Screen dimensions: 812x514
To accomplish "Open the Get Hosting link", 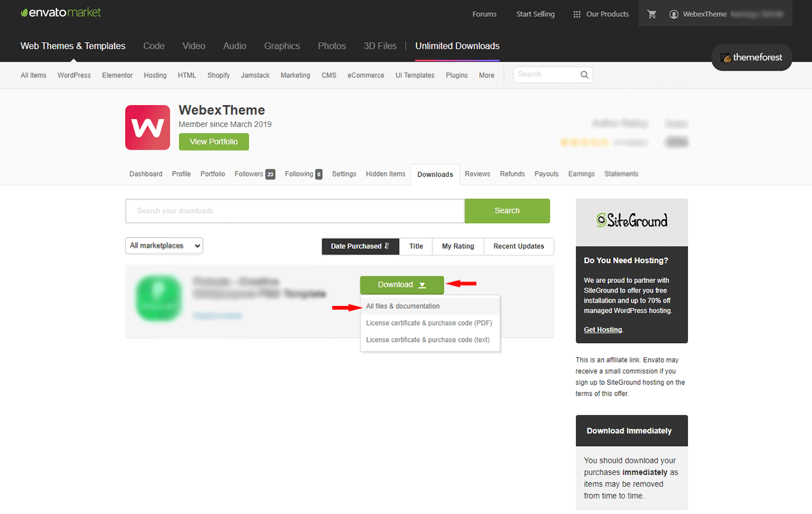I will coord(602,329).
